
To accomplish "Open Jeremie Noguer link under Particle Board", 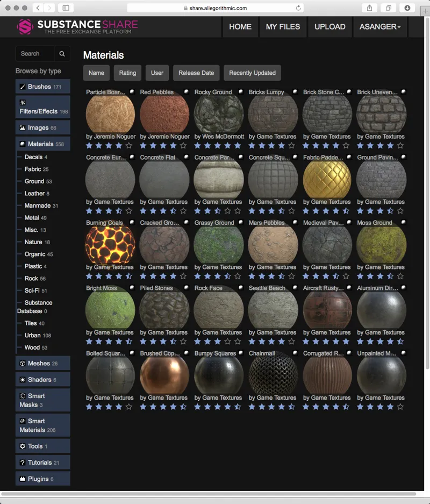I will tap(114, 137).
